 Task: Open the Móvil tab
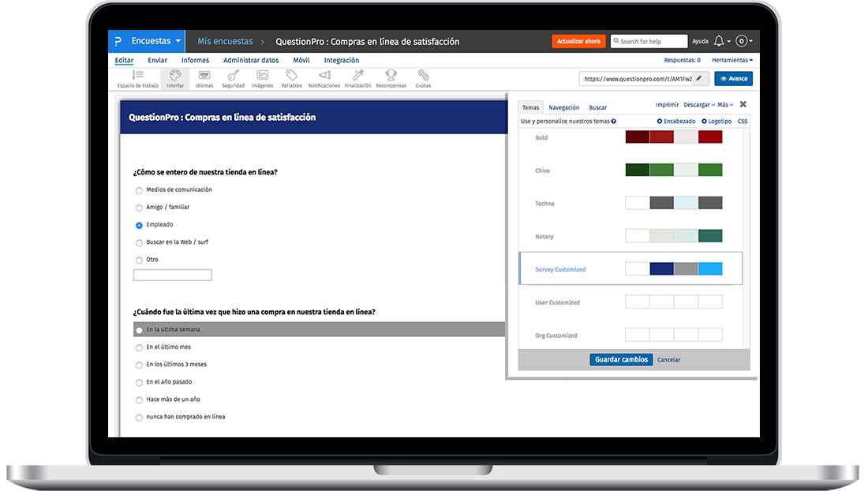coord(301,60)
